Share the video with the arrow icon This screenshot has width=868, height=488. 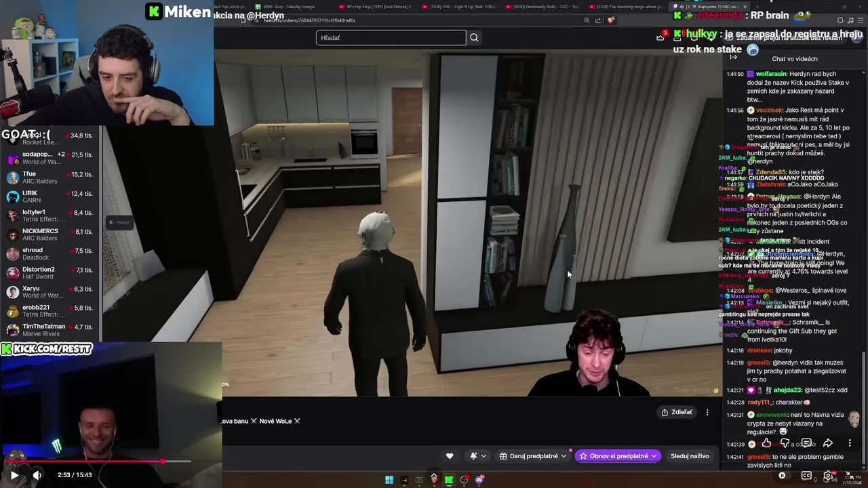[828, 443]
